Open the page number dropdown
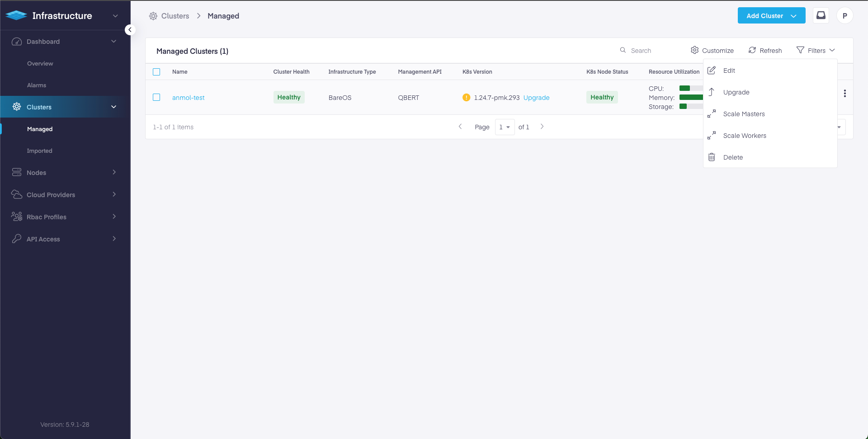The image size is (868, 439). click(x=505, y=127)
